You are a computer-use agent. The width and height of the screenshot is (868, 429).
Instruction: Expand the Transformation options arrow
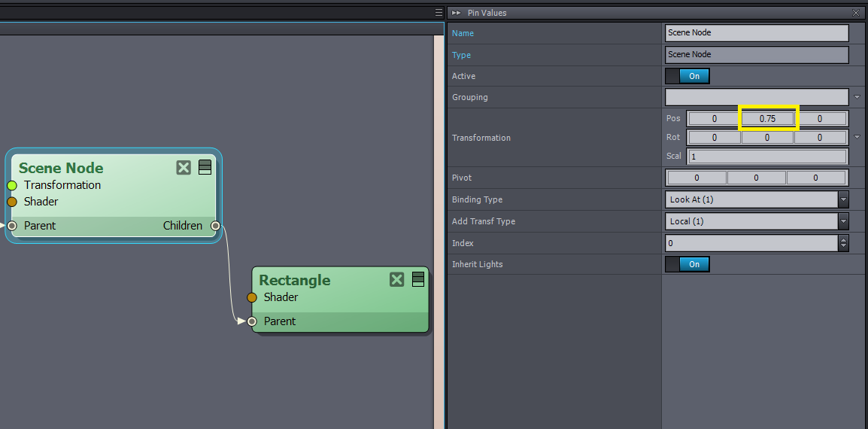click(x=857, y=137)
